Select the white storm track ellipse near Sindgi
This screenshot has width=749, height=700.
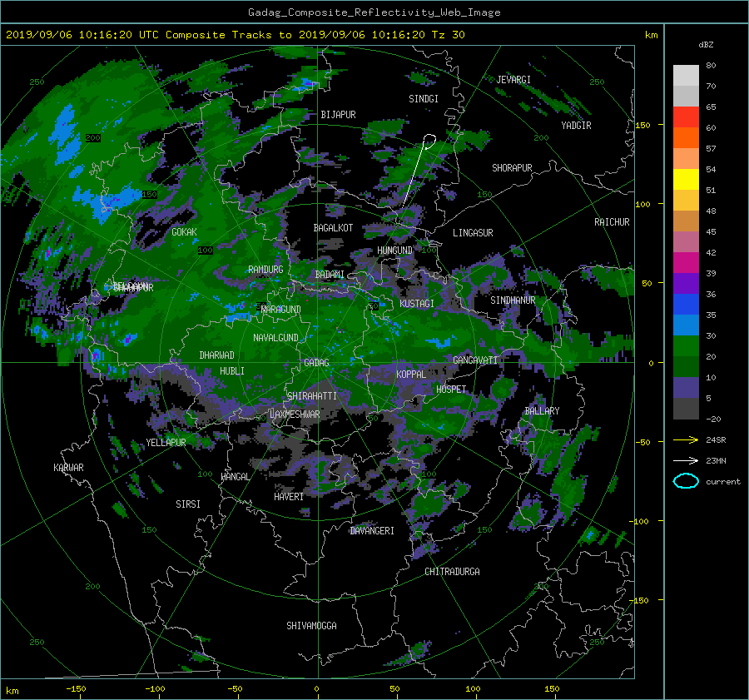[429, 141]
